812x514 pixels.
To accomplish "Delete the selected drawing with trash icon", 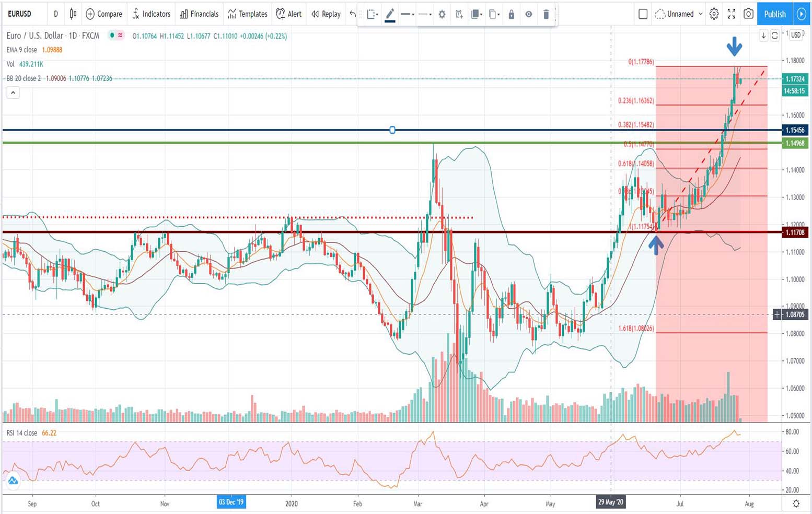I will (546, 15).
